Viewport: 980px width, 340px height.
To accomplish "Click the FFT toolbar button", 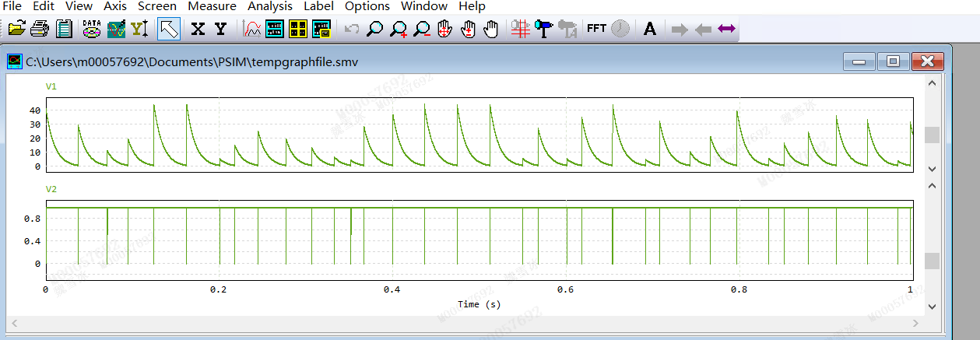I will click(x=596, y=29).
